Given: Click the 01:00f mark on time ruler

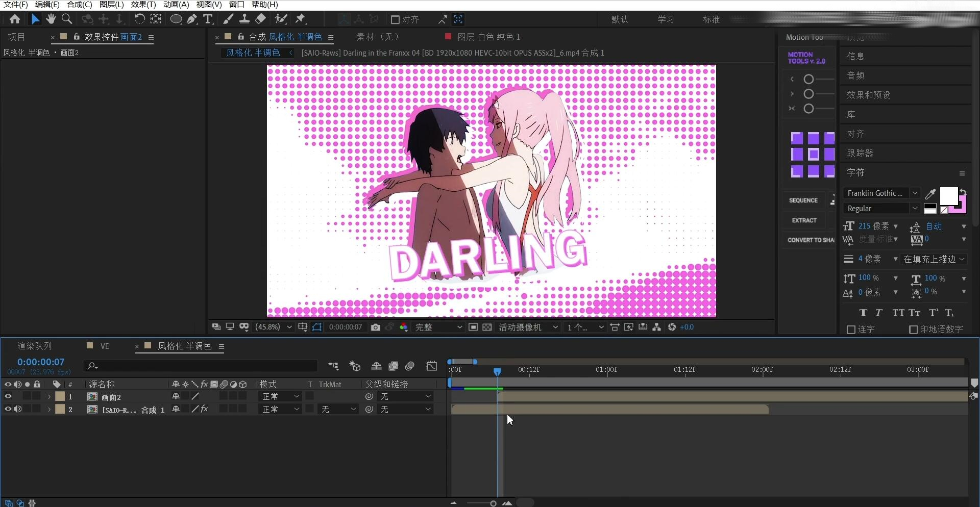Looking at the screenshot, I should click(606, 369).
